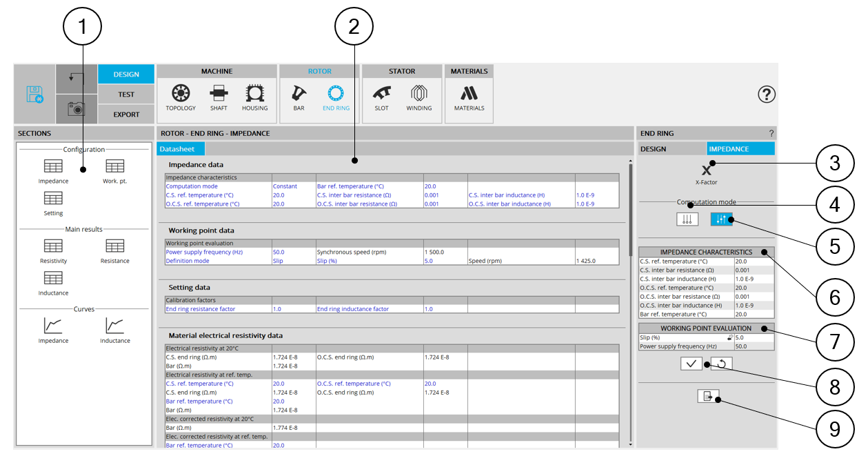Select the rotor Bar icon
The height and width of the screenshot is (465, 868).
299,94
